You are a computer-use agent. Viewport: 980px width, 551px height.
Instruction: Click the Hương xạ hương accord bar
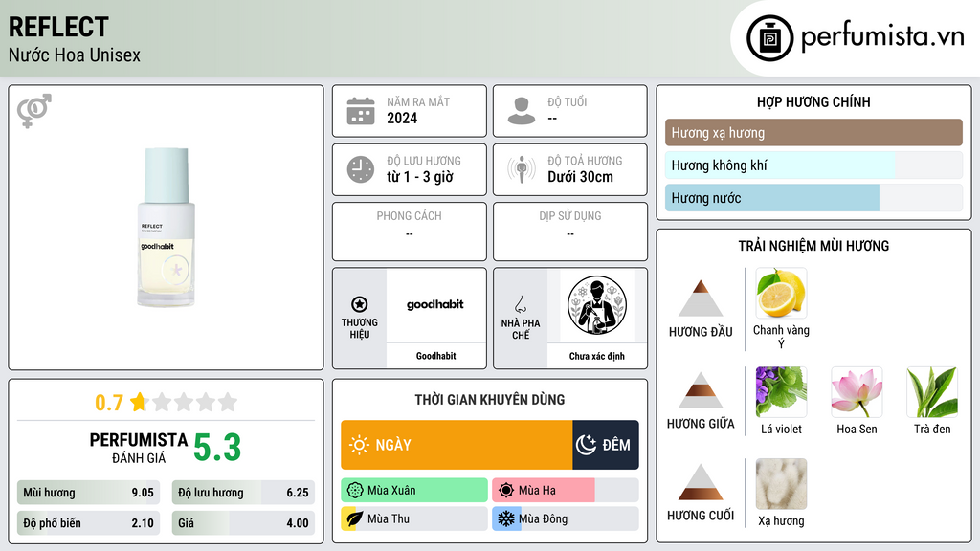[813, 132]
